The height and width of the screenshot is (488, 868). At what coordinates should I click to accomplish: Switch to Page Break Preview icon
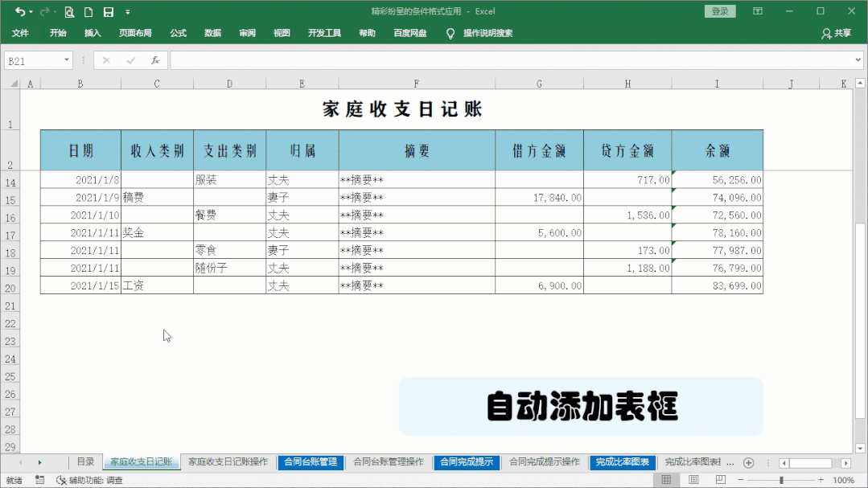pos(720,480)
